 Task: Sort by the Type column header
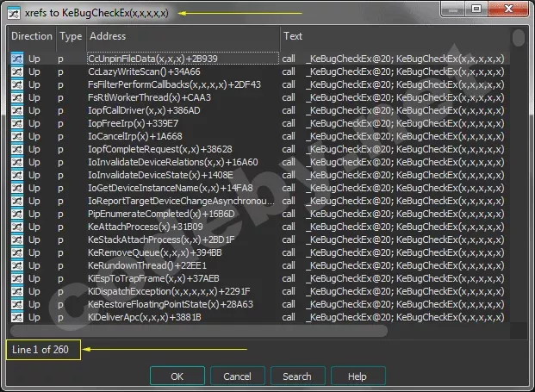click(x=71, y=36)
